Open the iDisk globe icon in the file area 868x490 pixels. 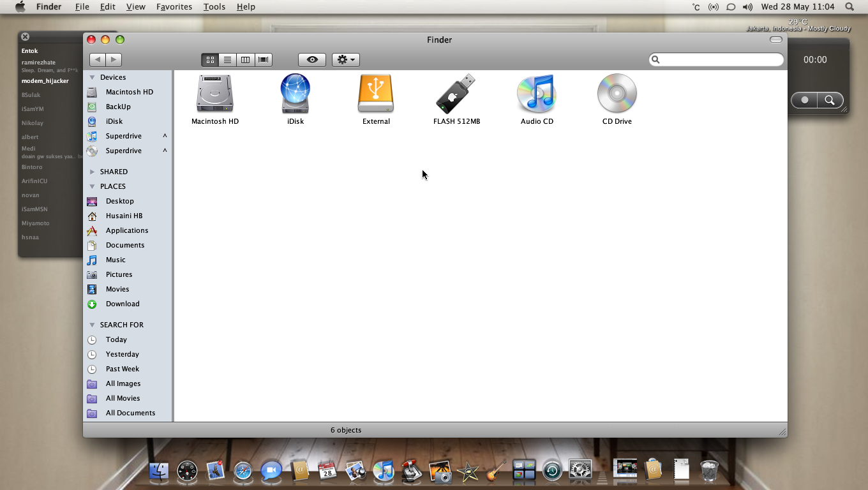pos(296,94)
